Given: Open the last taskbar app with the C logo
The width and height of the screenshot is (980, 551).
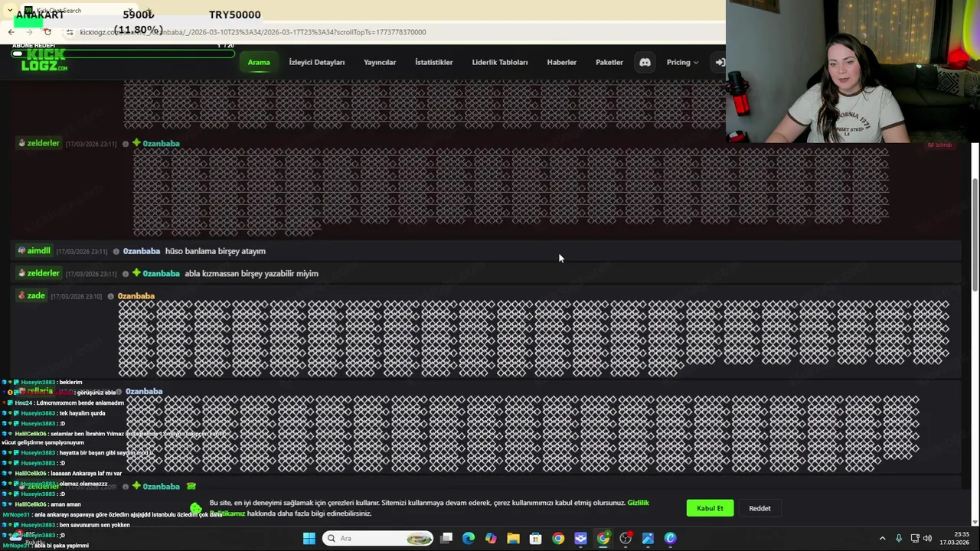Looking at the screenshot, I should coord(670,539).
